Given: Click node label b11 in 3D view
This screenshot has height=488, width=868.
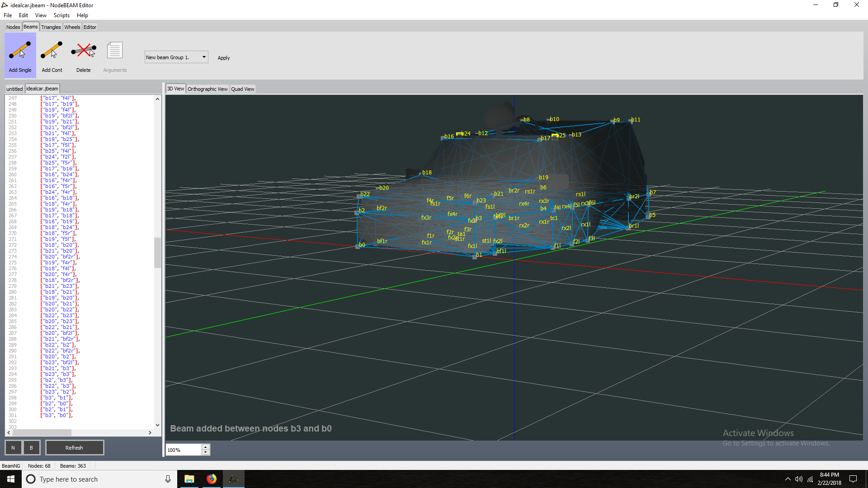Looking at the screenshot, I should click(636, 120).
